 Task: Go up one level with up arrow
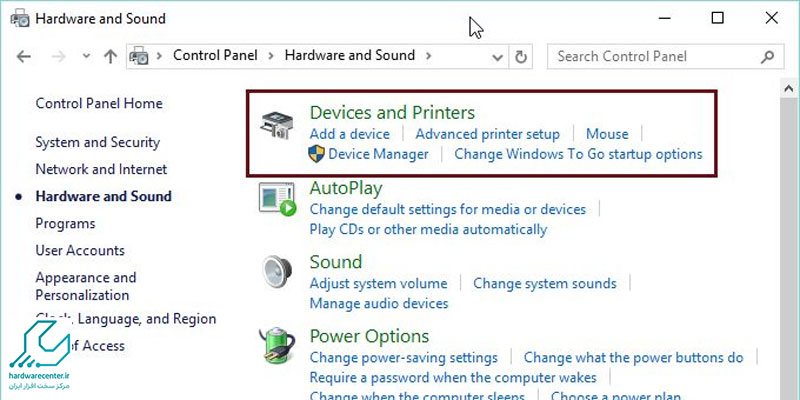coord(110,56)
